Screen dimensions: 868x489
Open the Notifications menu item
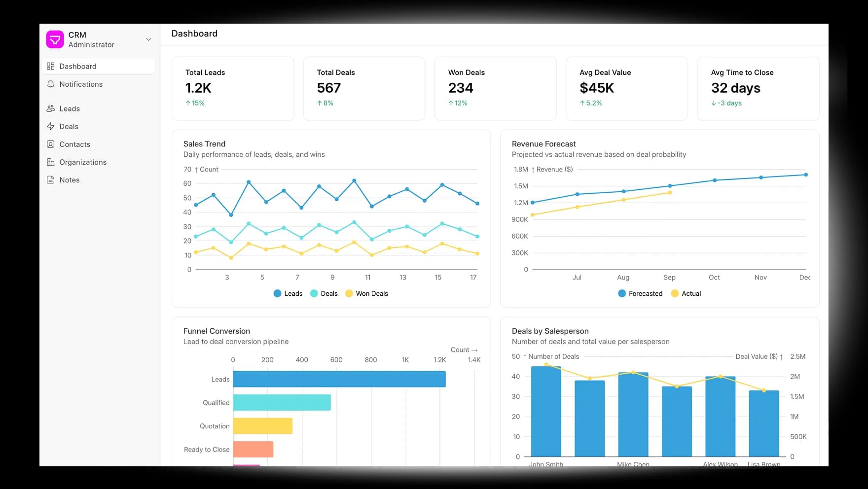pyautogui.click(x=99, y=84)
